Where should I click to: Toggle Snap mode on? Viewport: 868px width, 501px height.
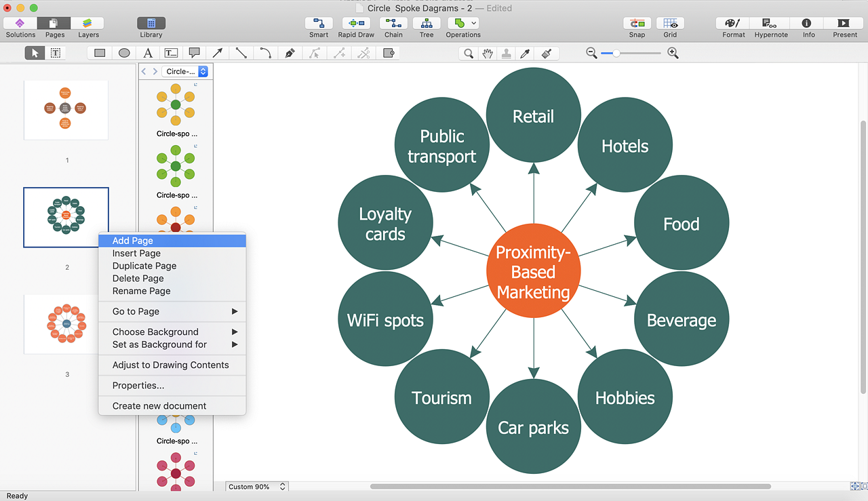coord(636,27)
